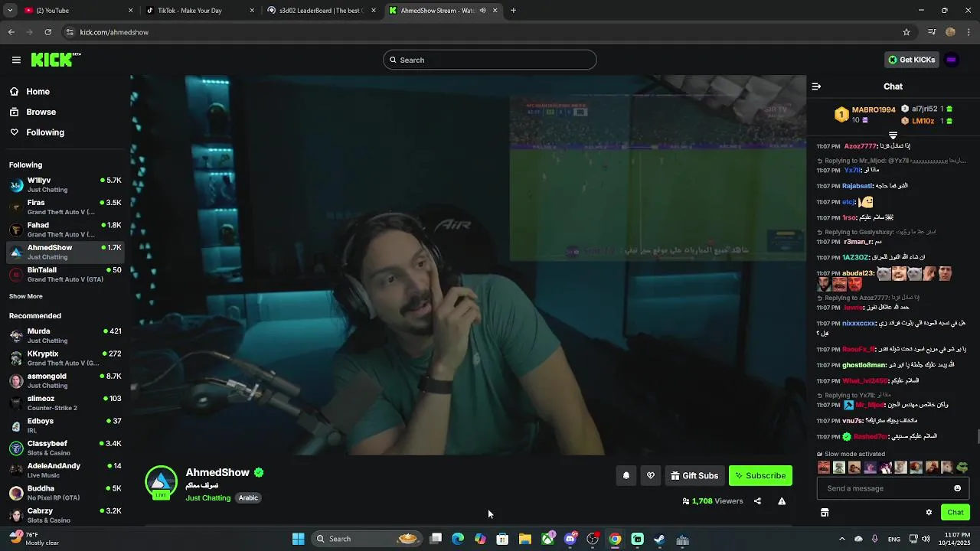This screenshot has width=980, height=551.
Task: Open the chat shop icon
Action: pyautogui.click(x=825, y=513)
